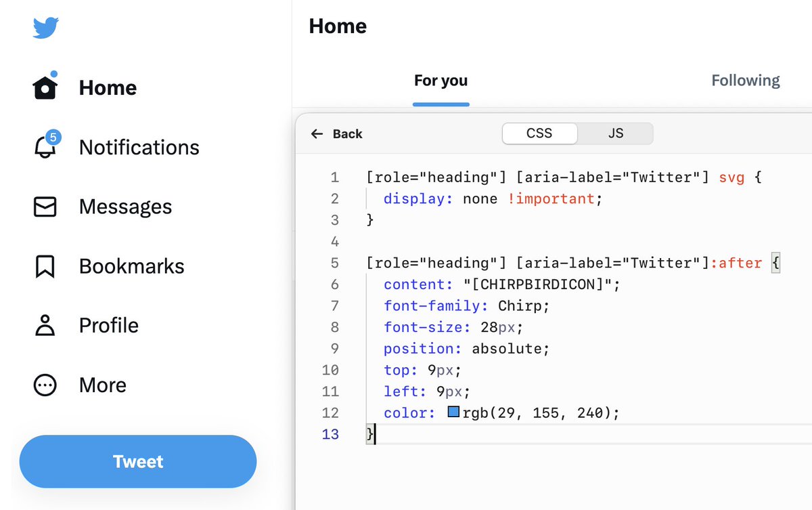The image size is (812, 510).
Task: Click the back arrow icon in editor
Action: 317,134
